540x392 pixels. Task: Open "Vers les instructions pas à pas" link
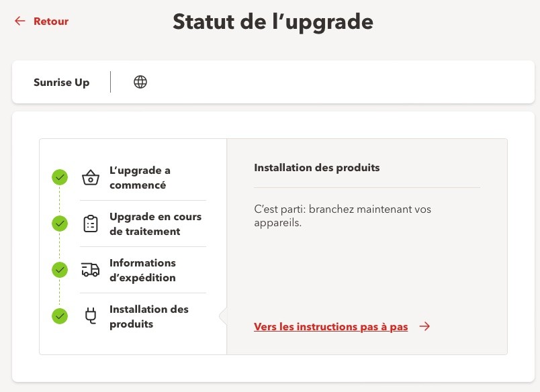tap(330, 327)
